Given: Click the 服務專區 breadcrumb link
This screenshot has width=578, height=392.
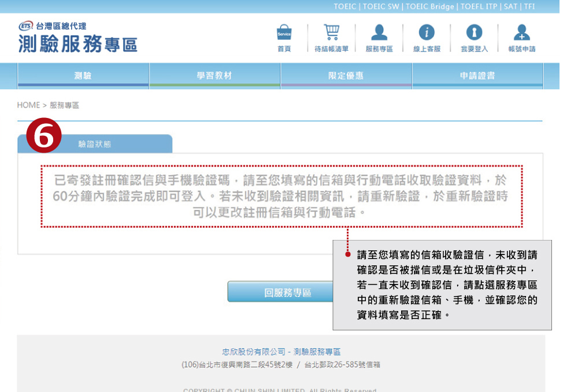Looking at the screenshot, I should point(64,105).
